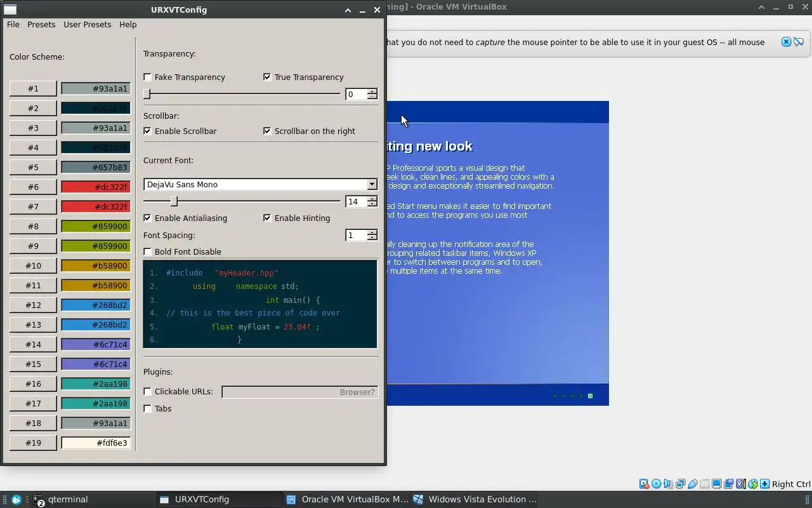
Task: Decrease the transparency spinbox value
Action: pyautogui.click(x=372, y=97)
